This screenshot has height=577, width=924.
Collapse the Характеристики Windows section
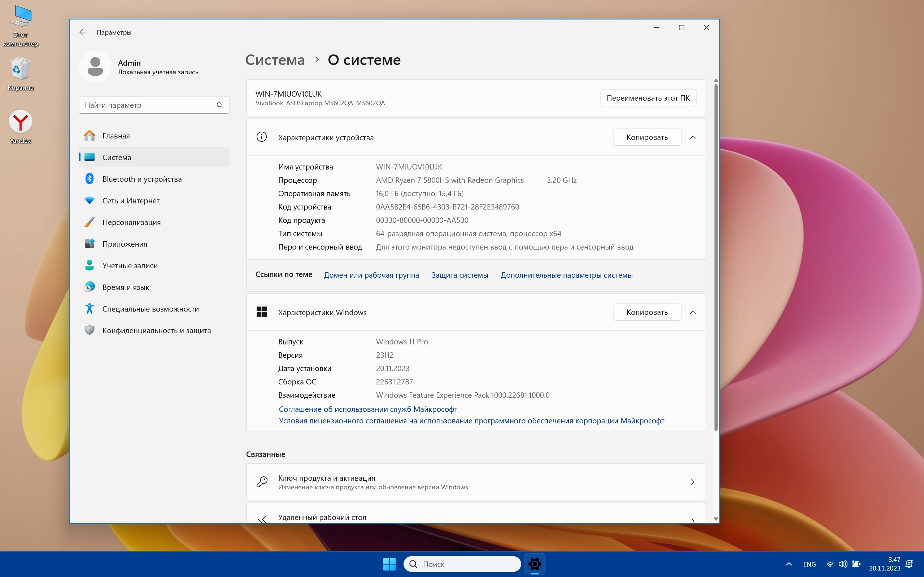pos(693,312)
